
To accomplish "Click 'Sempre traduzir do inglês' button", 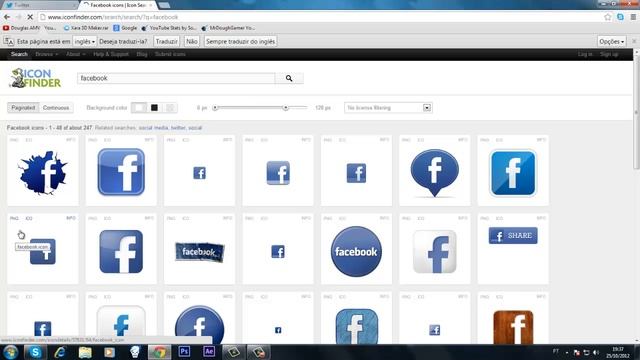I will [x=240, y=42].
